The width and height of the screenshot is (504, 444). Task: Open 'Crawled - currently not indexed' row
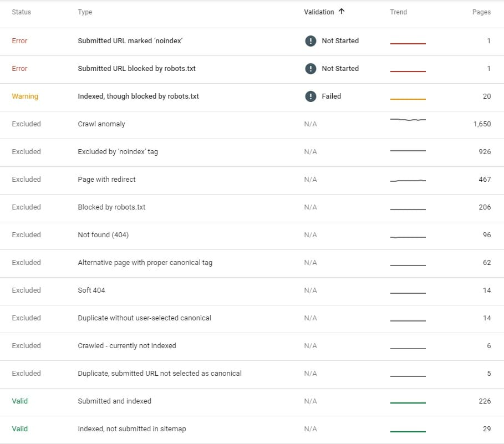click(x=126, y=345)
